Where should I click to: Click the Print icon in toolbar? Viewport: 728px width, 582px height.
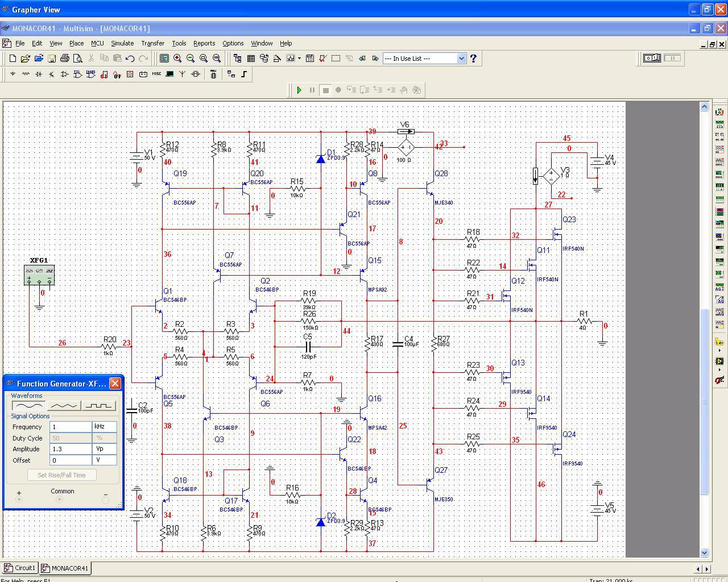point(65,59)
